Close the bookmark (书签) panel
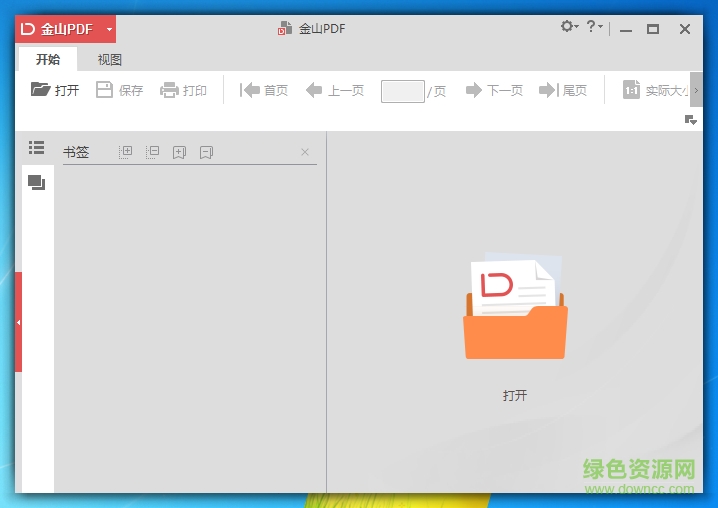Viewport: 718px width, 508px height. click(305, 152)
